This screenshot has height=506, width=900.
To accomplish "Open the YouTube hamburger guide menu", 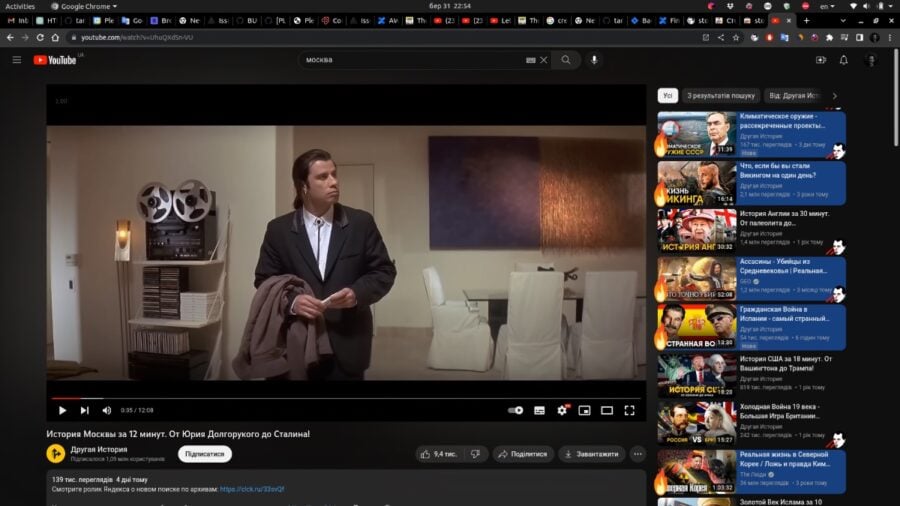I will 17,60.
